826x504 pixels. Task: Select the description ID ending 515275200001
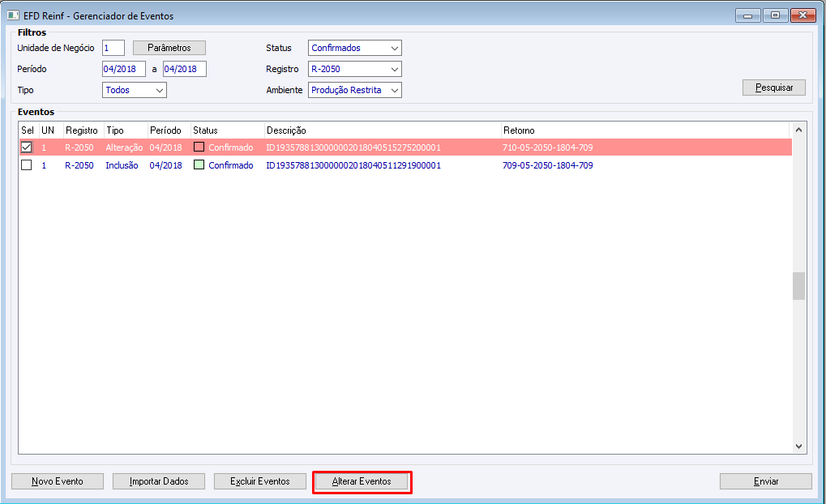click(x=353, y=147)
